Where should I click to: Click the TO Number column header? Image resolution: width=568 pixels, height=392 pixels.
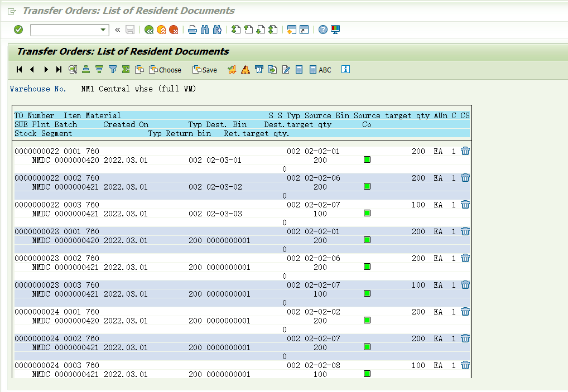click(35, 115)
